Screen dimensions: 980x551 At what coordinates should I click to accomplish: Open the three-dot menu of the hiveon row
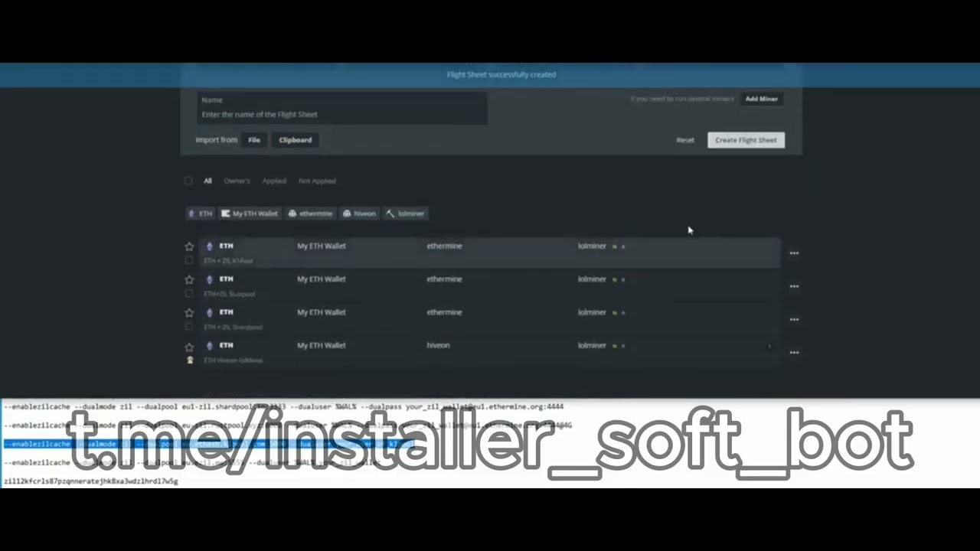(x=794, y=352)
